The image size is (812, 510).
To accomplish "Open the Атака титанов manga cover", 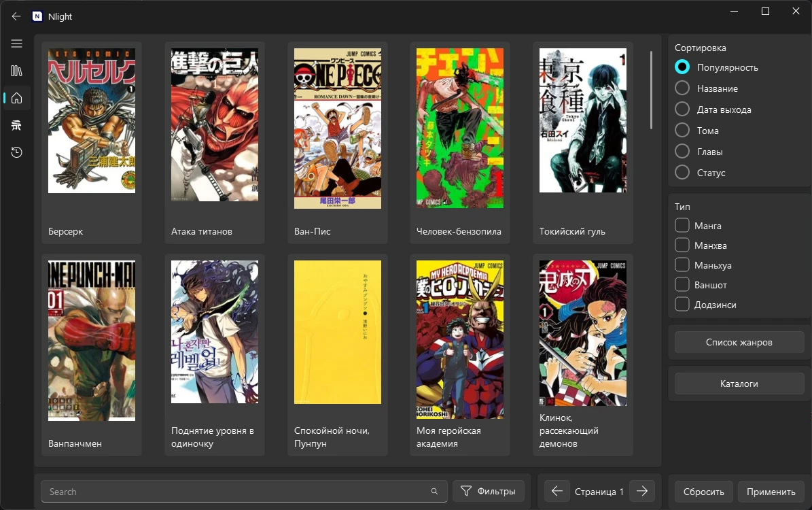I will pos(215,125).
